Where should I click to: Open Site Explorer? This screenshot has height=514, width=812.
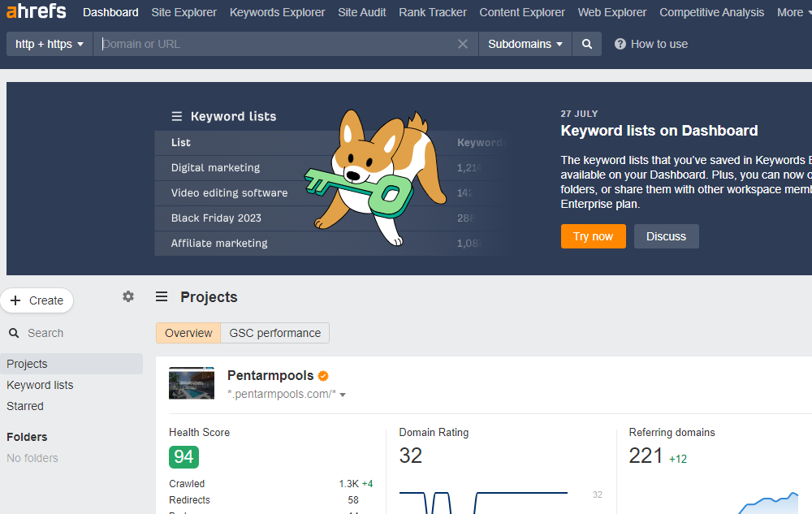pos(184,12)
